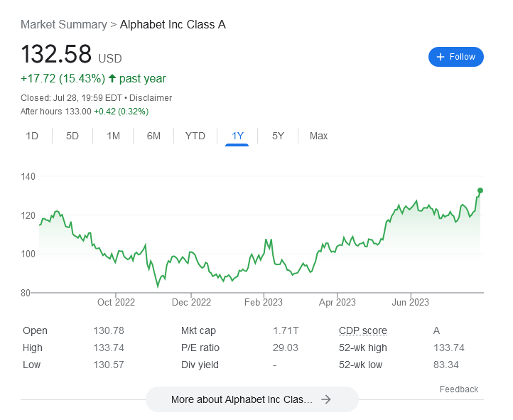The image size is (513, 420).
Task: Click the CDP score label
Action: pyautogui.click(x=363, y=330)
